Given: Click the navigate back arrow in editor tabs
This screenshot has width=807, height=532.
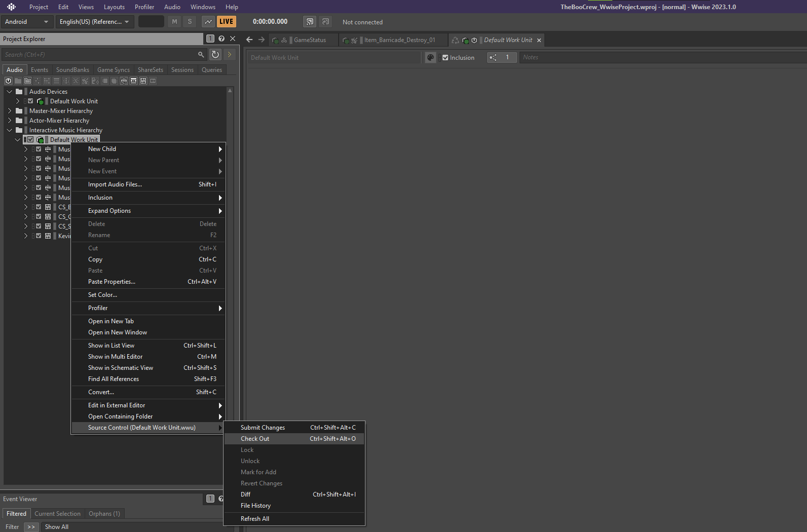Looking at the screenshot, I should point(249,40).
